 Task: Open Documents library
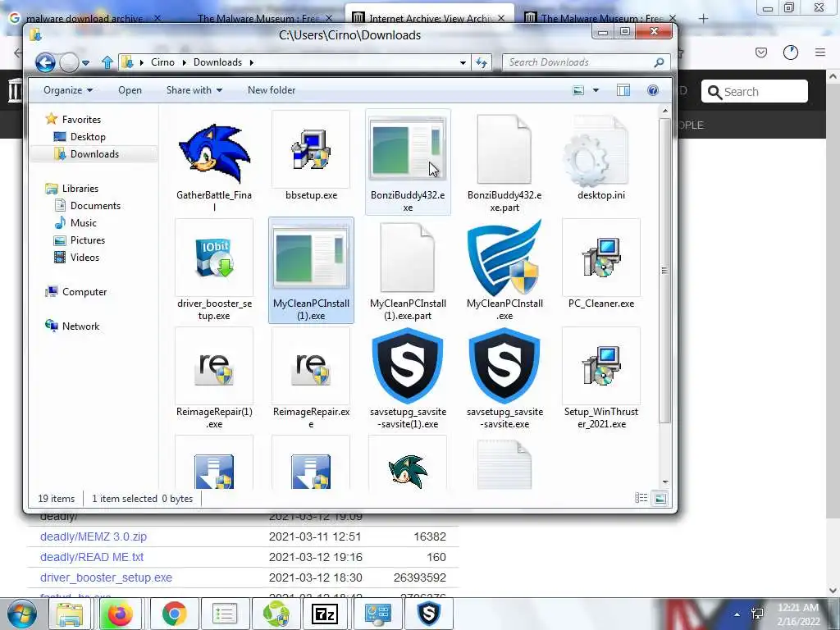(95, 206)
